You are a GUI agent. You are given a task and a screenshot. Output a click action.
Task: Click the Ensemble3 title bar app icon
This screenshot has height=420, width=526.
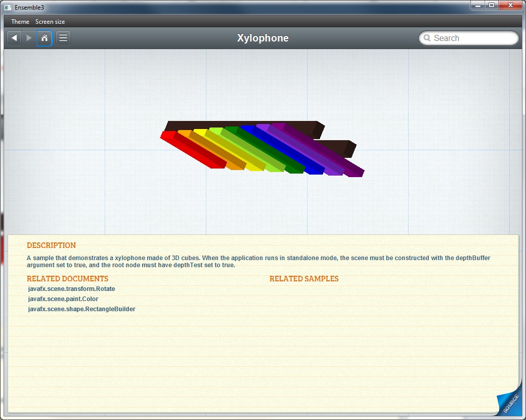pyautogui.click(x=8, y=7)
